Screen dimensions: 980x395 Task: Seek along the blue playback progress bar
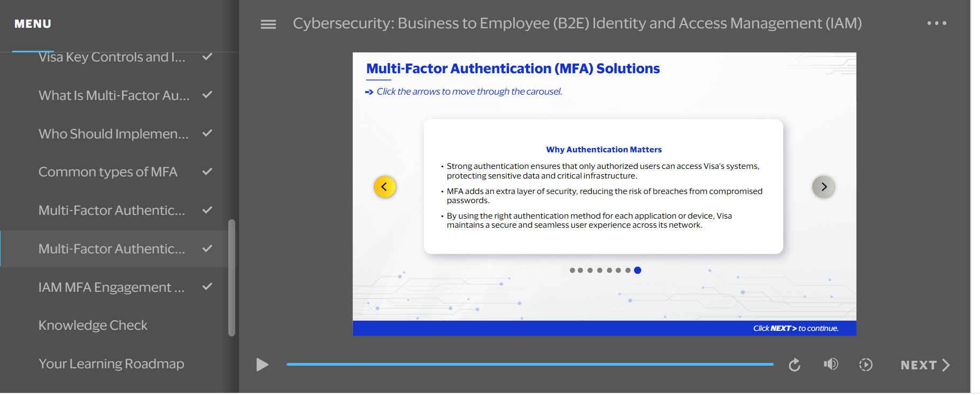click(x=530, y=364)
